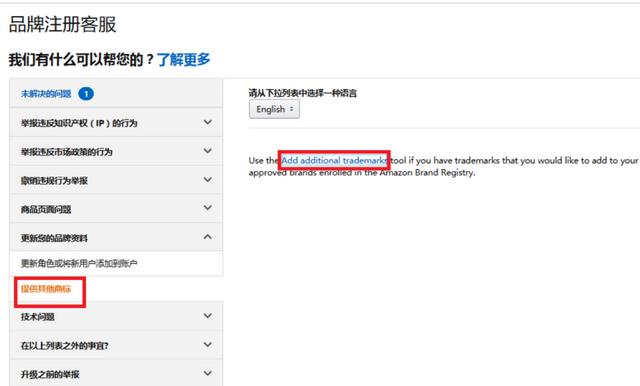Expand 商品页面问题 chevron

pos(208,208)
